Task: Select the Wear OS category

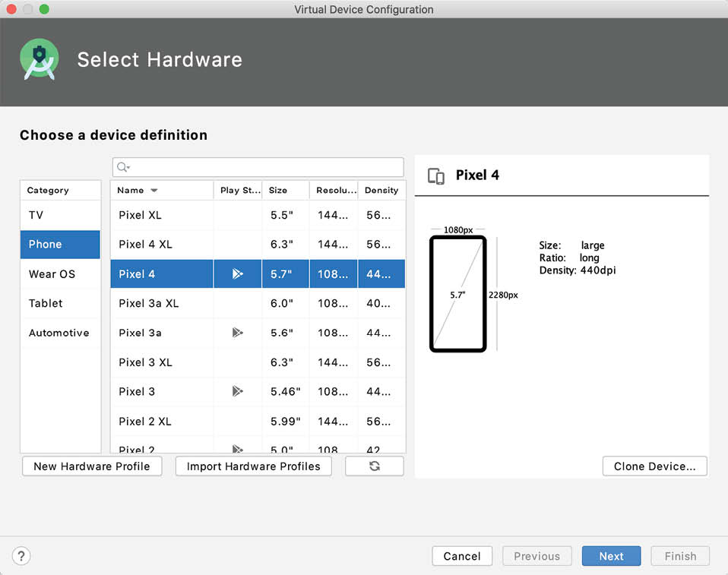Action: [x=60, y=273]
